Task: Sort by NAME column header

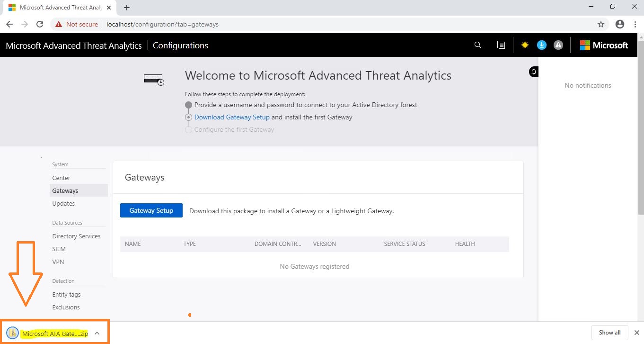Action: click(133, 244)
